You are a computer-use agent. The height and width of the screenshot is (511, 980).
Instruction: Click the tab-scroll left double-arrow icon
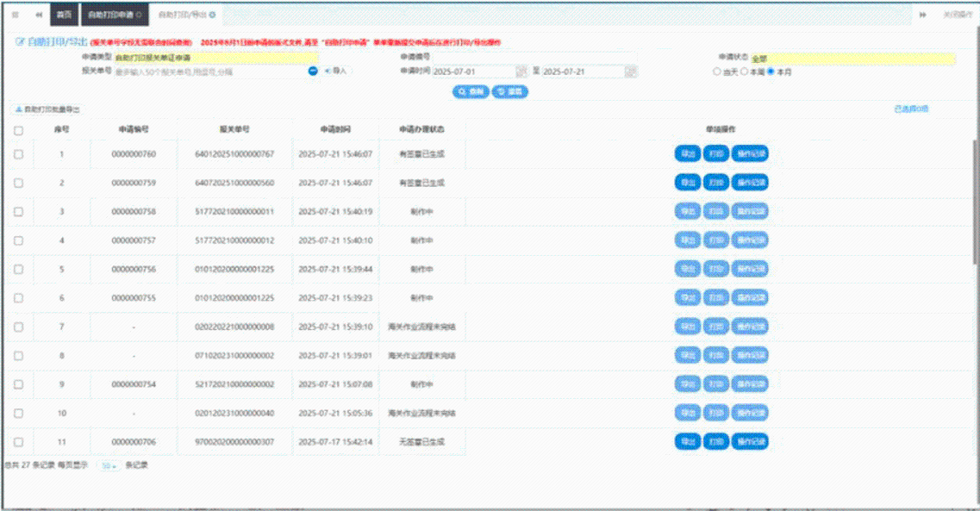tap(39, 15)
